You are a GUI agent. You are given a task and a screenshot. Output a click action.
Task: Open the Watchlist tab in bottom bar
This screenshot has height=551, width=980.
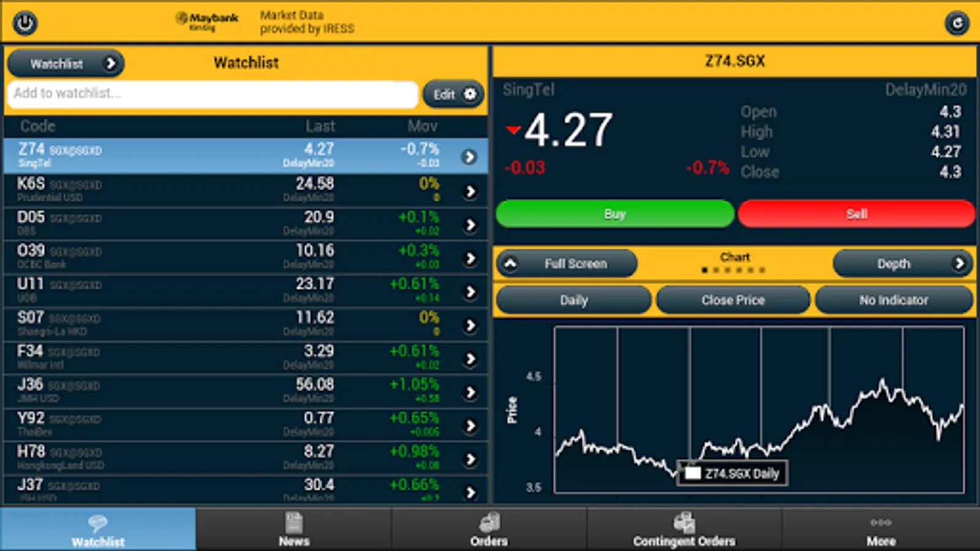tap(98, 529)
